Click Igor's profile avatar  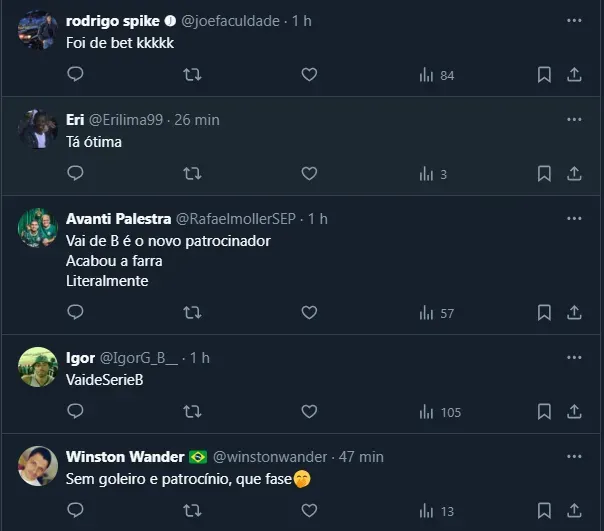point(37,367)
